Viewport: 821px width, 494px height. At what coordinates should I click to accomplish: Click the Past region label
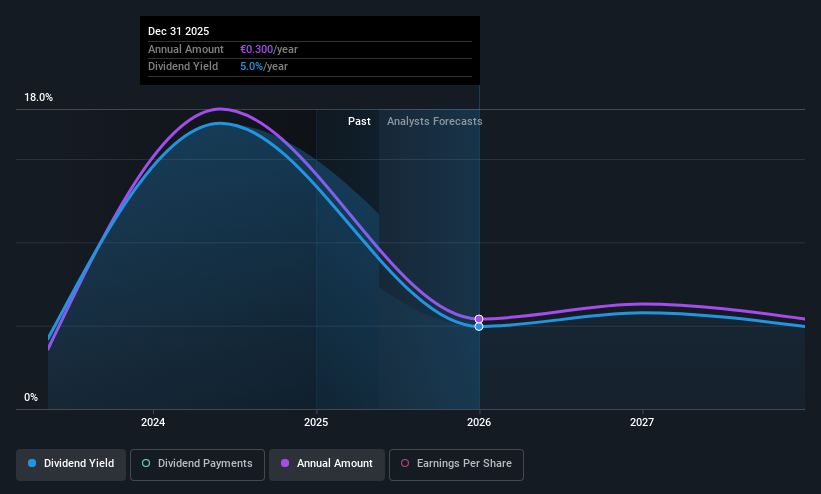coord(359,121)
